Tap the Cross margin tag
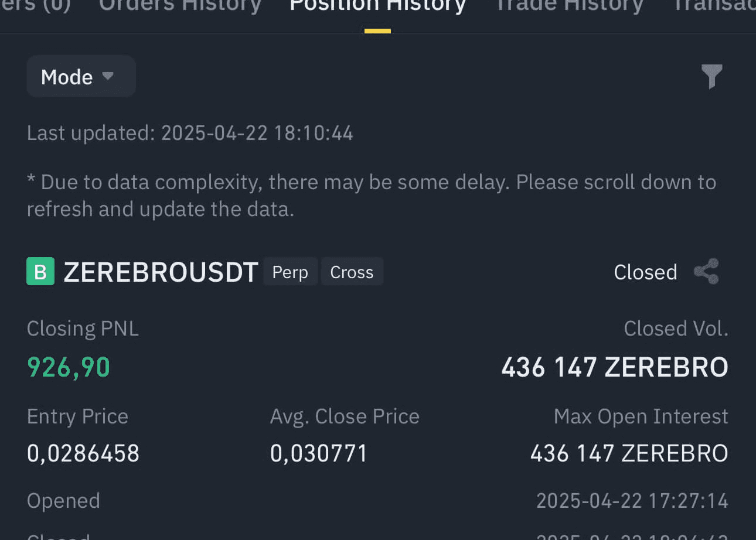The height and width of the screenshot is (540, 756). click(352, 272)
